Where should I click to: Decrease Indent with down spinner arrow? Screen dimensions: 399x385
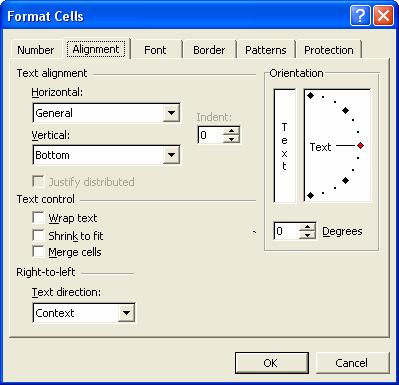(x=231, y=139)
